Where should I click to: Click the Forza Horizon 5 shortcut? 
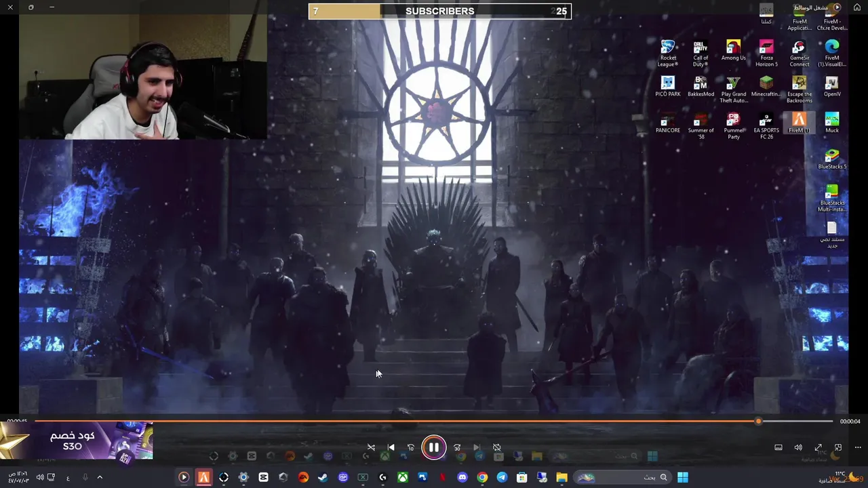[x=766, y=53]
